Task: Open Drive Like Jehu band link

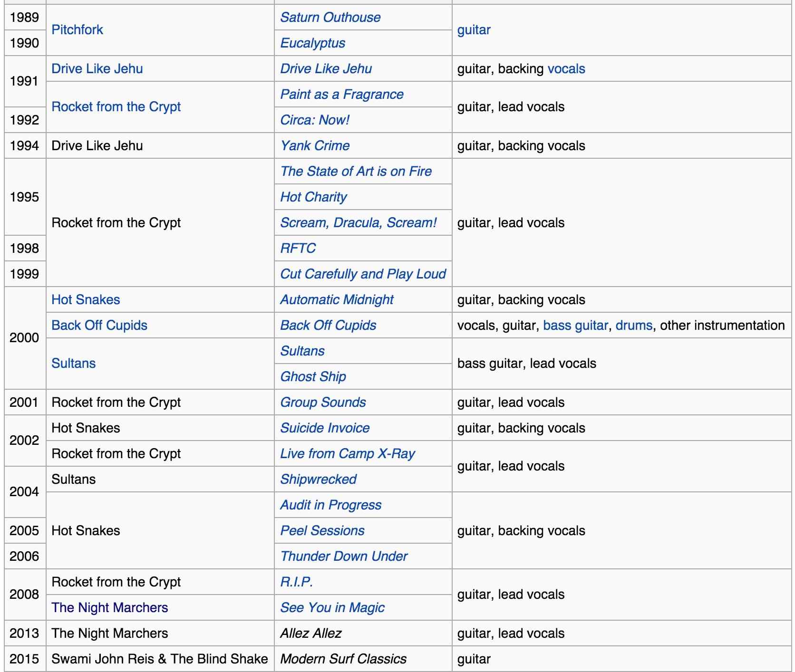Action: [x=97, y=69]
